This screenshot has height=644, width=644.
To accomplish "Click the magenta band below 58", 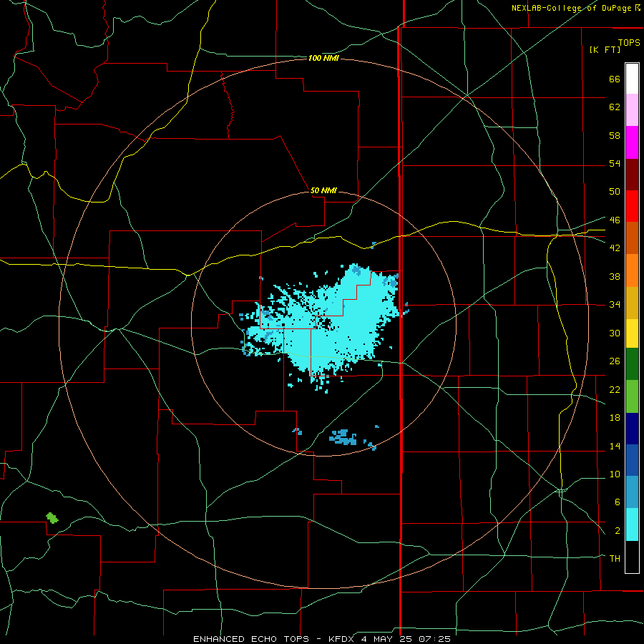I will click(632, 142).
